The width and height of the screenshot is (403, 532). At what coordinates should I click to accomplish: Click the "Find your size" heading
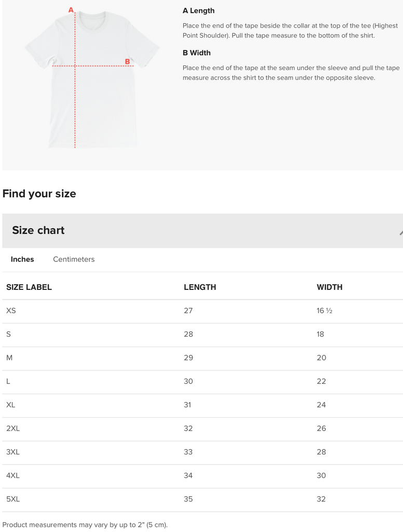point(39,194)
